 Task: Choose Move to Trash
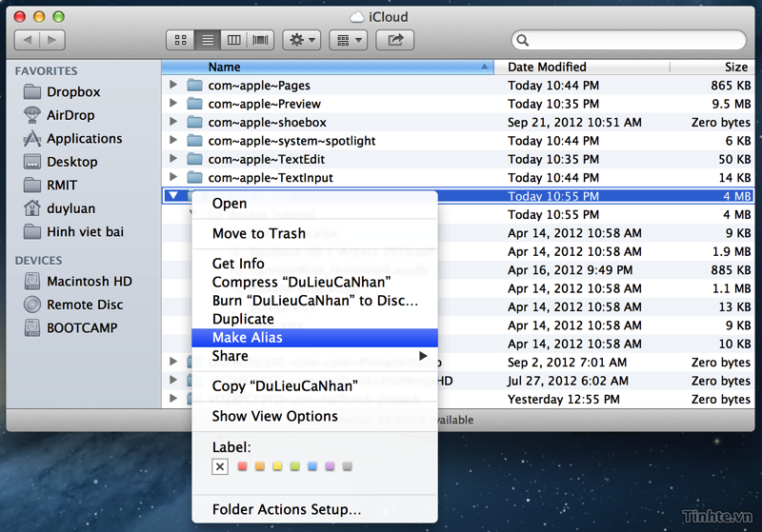pos(315,233)
